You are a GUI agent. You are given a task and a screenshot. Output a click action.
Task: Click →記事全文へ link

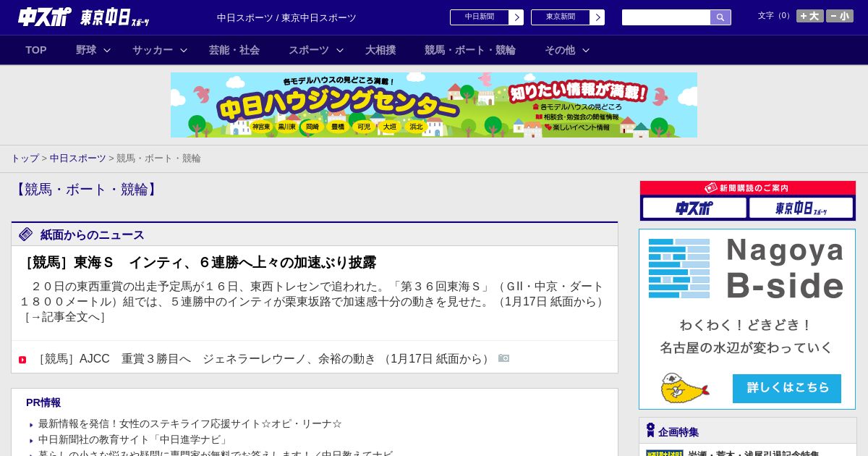(x=65, y=317)
